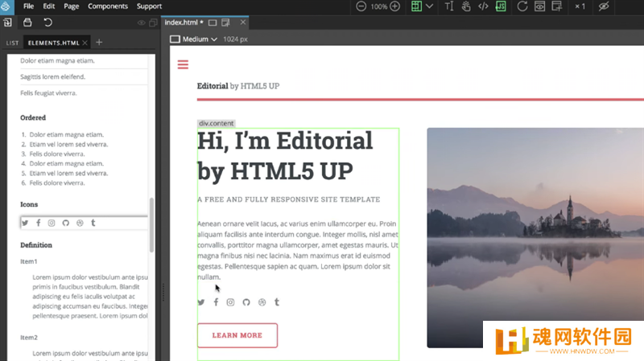Toggle the JS enabled icon
The width and height of the screenshot is (644, 361).
[501, 6]
